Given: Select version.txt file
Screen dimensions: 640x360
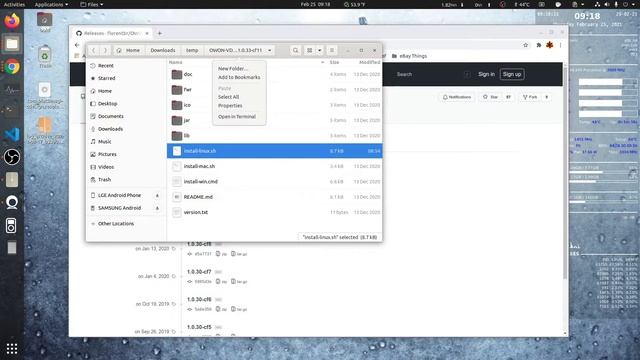Looking at the screenshot, I should 274,212.
